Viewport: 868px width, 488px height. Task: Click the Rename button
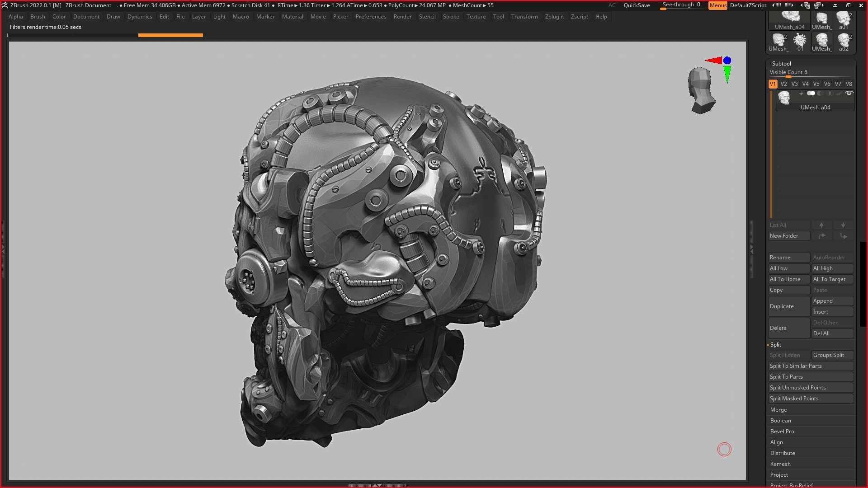pos(789,258)
